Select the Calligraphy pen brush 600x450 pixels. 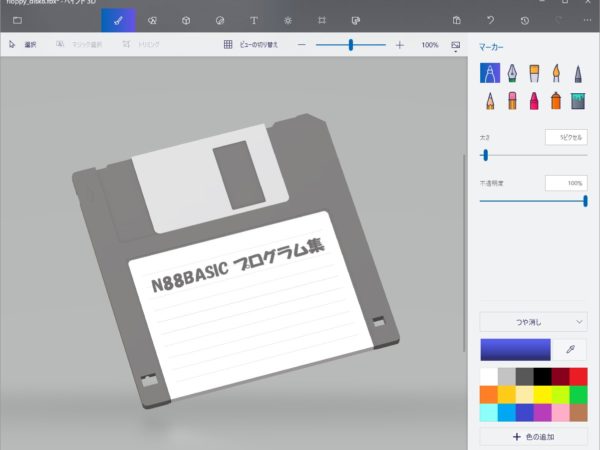[x=512, y=73]
